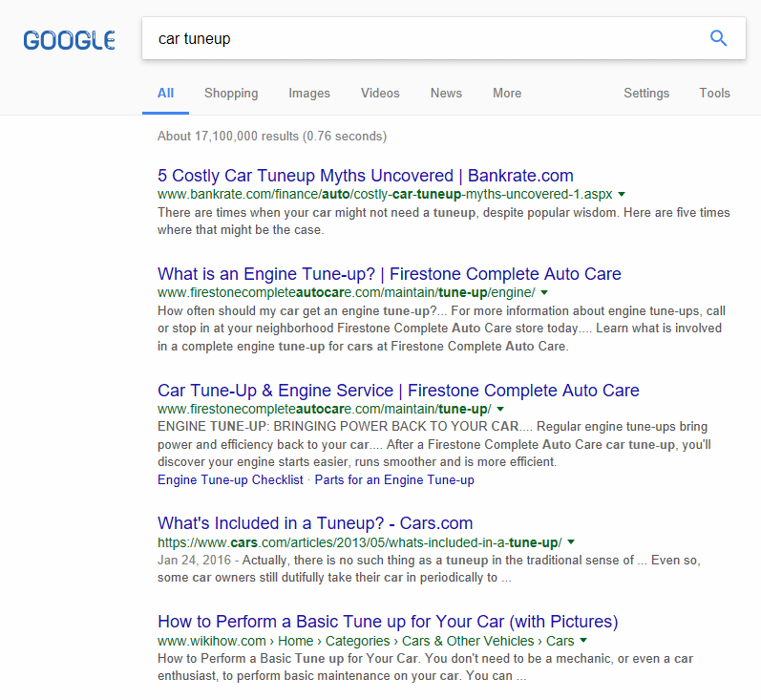This screenshot has width=761, height=700.
Task: Switch to the Images tab
Action: [x=309, y=94]
